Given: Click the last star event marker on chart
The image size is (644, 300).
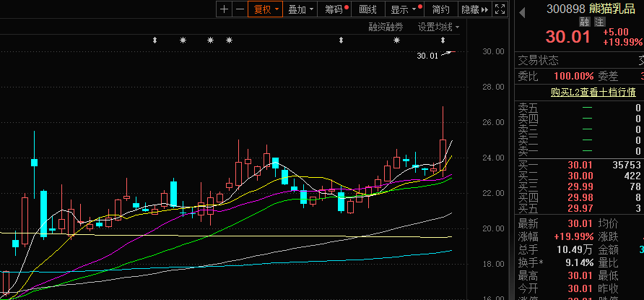Looking at the screenshot, I should click(396, 40).
